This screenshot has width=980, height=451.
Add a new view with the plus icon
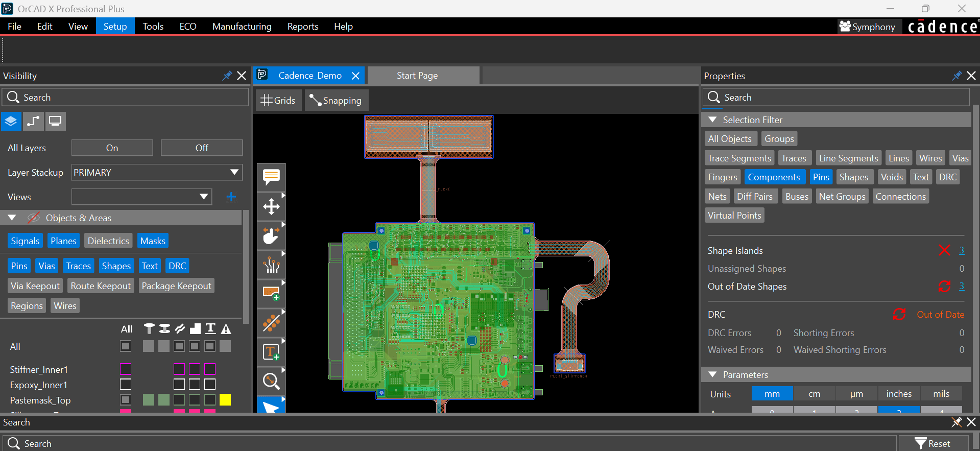click(x=231, y=197)
